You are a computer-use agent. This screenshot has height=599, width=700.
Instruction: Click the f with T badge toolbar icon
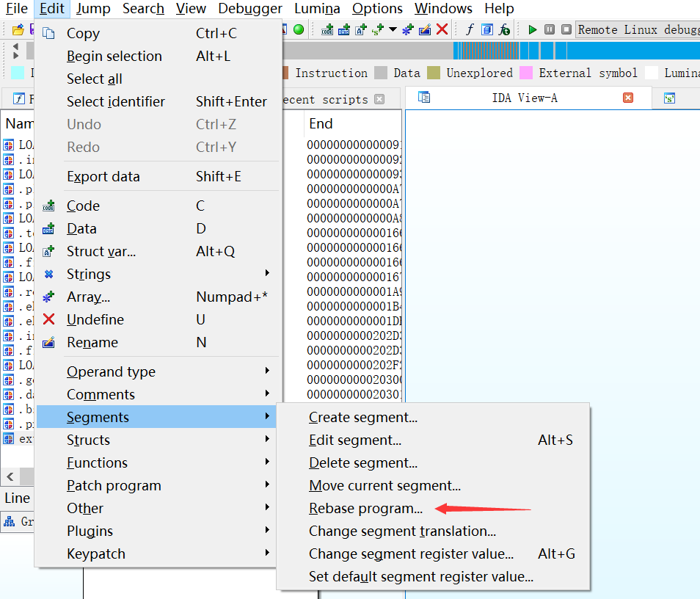coord(505,30)
